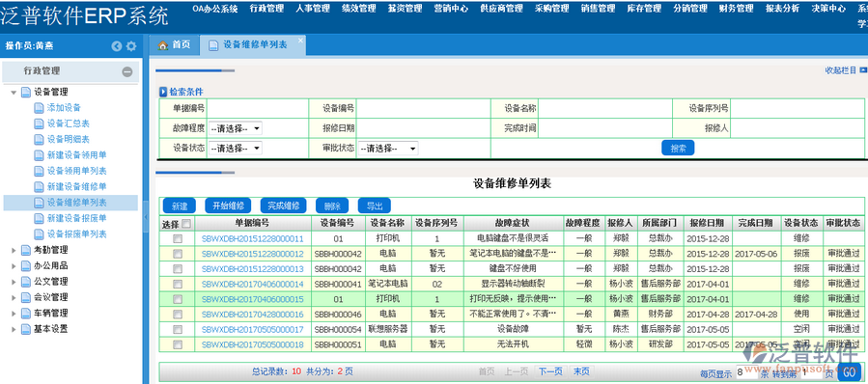Collapse 行政管理 panel with minus icon
This screenshot has height=384, width=868.
(127, 71)
